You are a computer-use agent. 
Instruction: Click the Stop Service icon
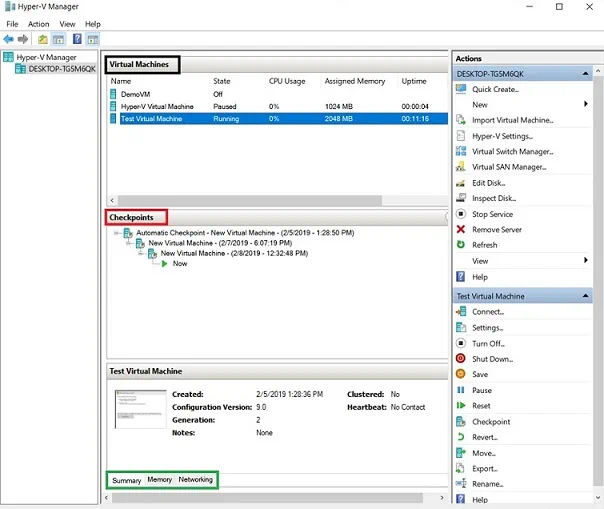[x=460, y=214]
